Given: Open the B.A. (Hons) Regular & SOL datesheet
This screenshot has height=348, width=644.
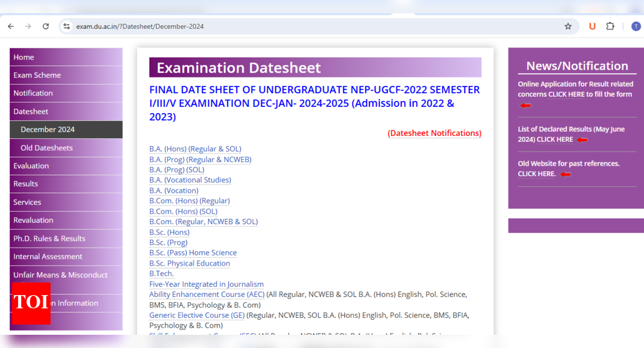Looking at the screenshot, I should click(x=195, y=148).
